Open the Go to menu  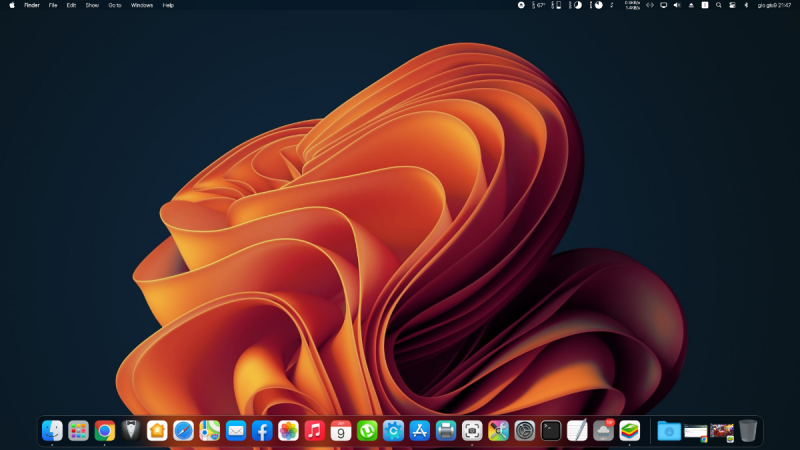(x=115, y=5)
